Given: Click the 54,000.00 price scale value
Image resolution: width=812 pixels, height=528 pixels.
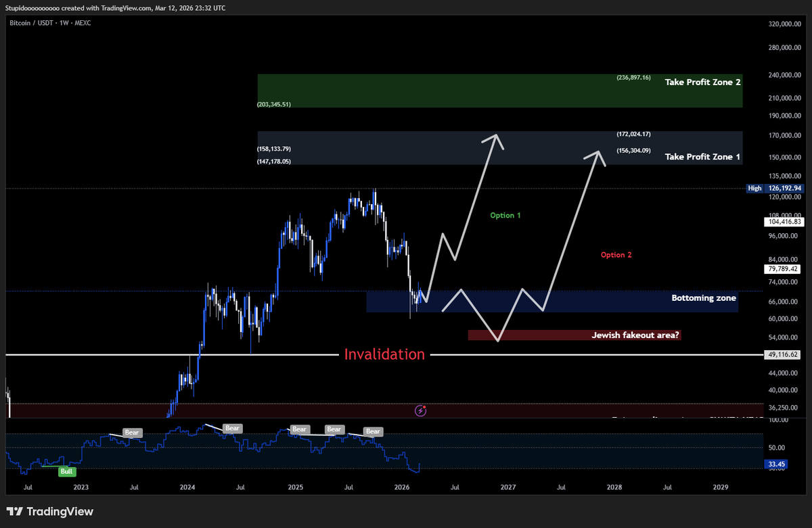Looking at the screenshot, I should click(x=784, y=337).
